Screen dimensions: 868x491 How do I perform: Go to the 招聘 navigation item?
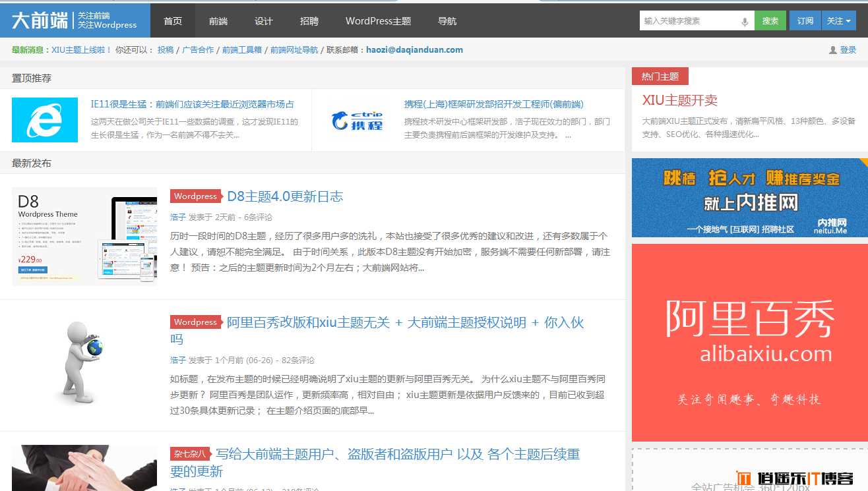[x=309, y=21]
